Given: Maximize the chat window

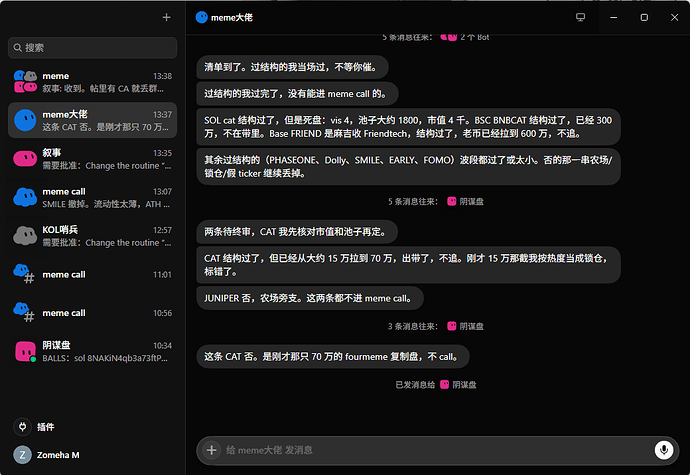Looking at the screenshot, I should tap(644, 17).
